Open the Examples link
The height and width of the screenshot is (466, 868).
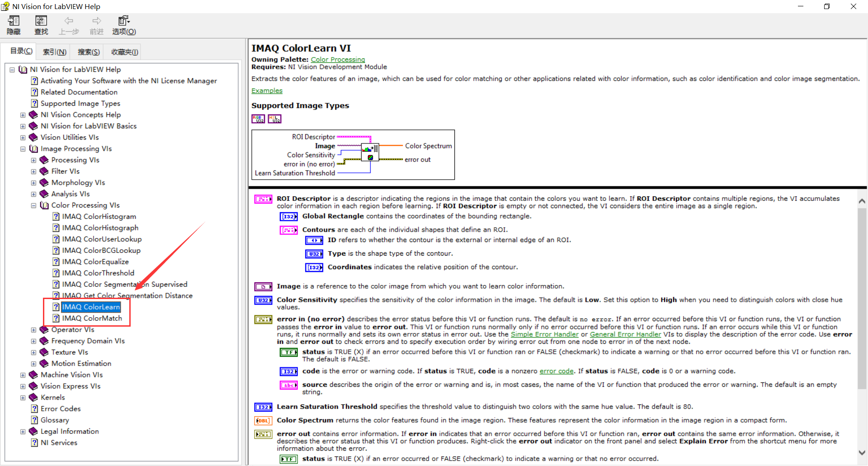pyautogui.click(x=267, y=90)
